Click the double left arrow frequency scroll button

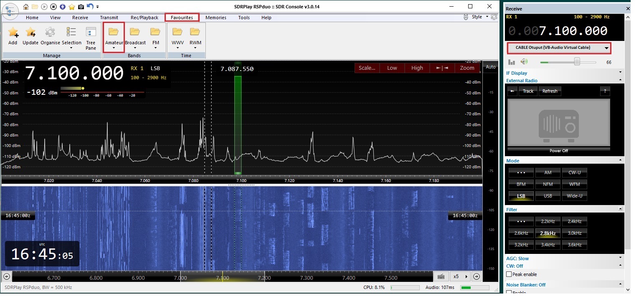point(6,276)
